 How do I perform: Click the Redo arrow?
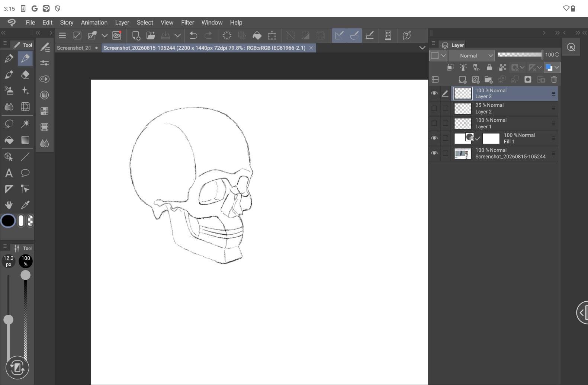point(209,35)
